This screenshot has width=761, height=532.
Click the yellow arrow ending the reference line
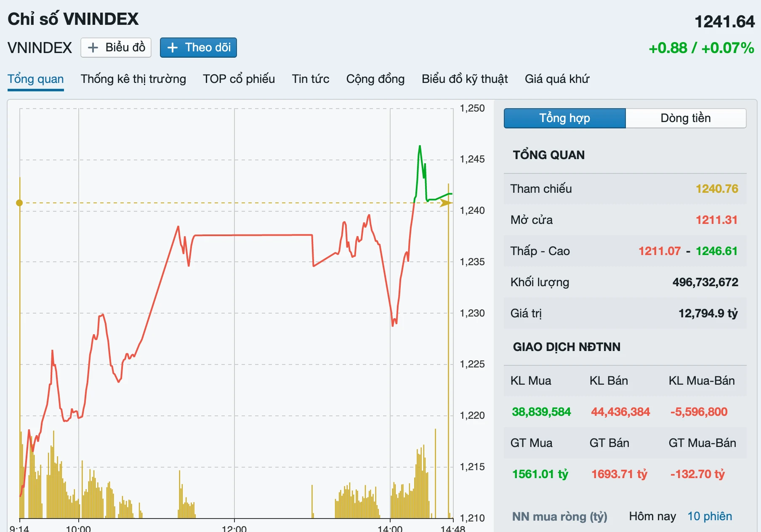(446, 203)
